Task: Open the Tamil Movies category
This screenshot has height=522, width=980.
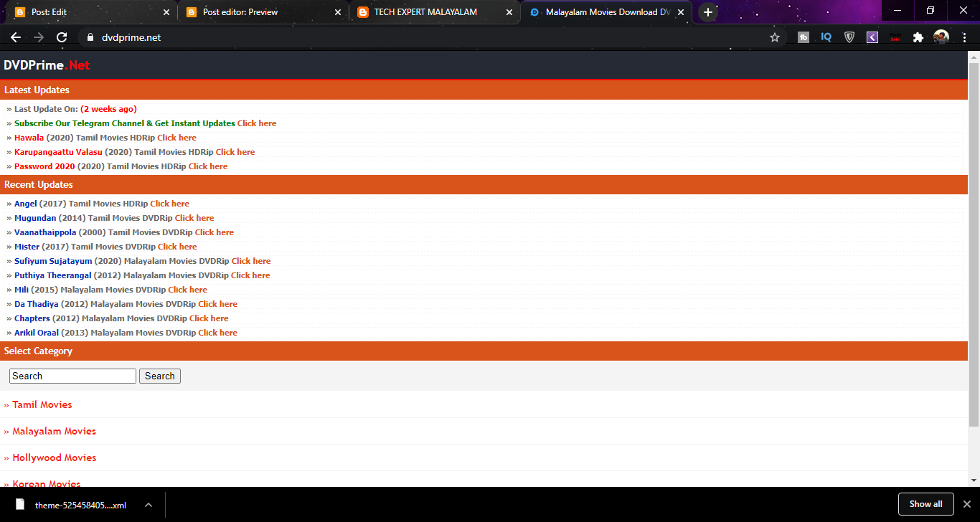Action: [42, 404]
